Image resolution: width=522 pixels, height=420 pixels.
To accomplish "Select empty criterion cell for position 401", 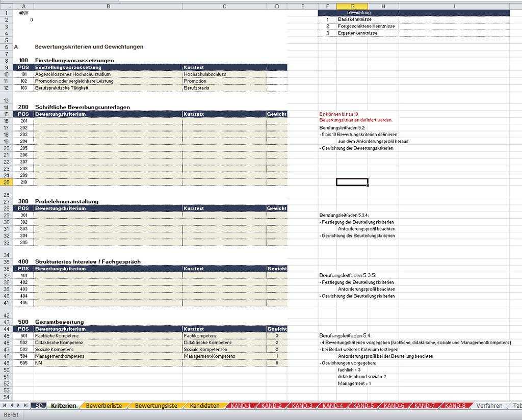I will 108,275.
